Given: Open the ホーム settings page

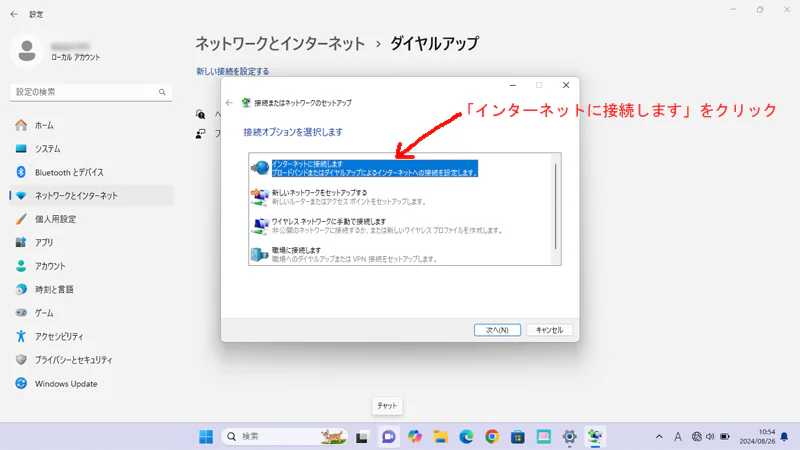Looking at the screenshot, I should [44, 125].
